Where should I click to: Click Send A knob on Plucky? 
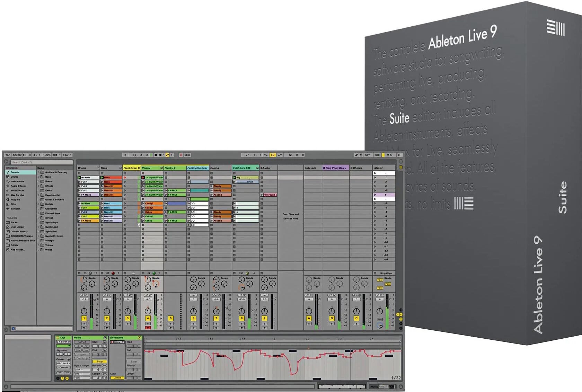coord(148,280)
